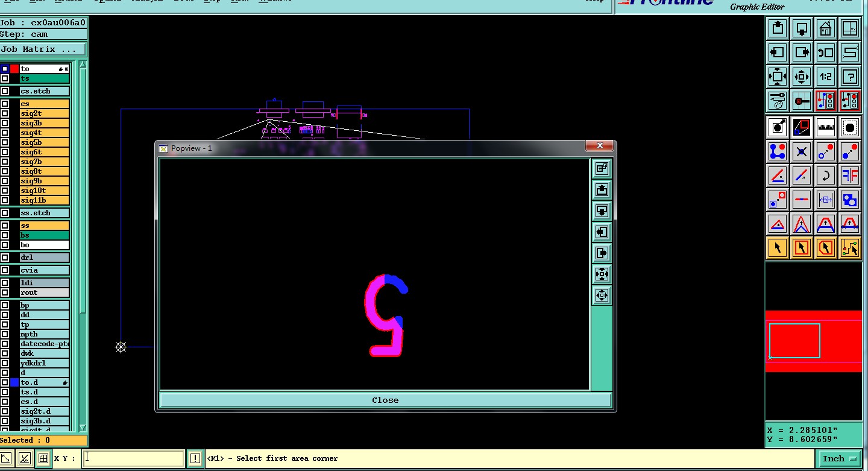Viewport: 868px width, 471px height.
Task: Select the layer named cvia
Action: [x=45, y=270]
